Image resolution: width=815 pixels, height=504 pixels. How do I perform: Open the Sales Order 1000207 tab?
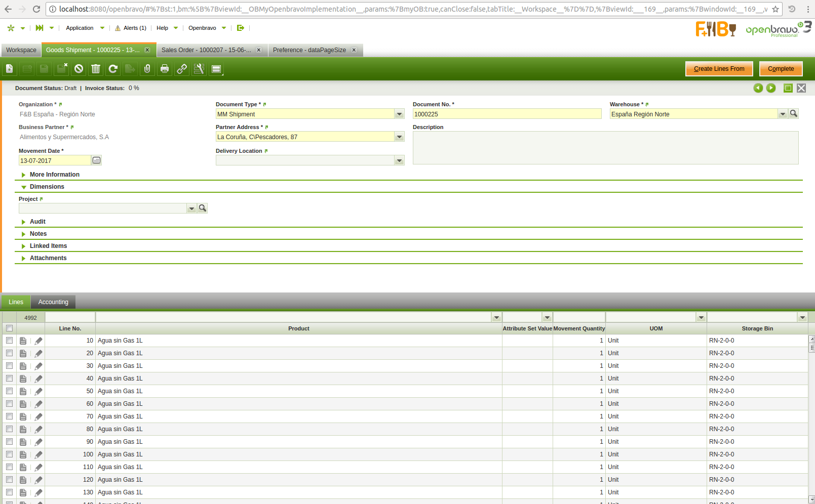[206, 50]
